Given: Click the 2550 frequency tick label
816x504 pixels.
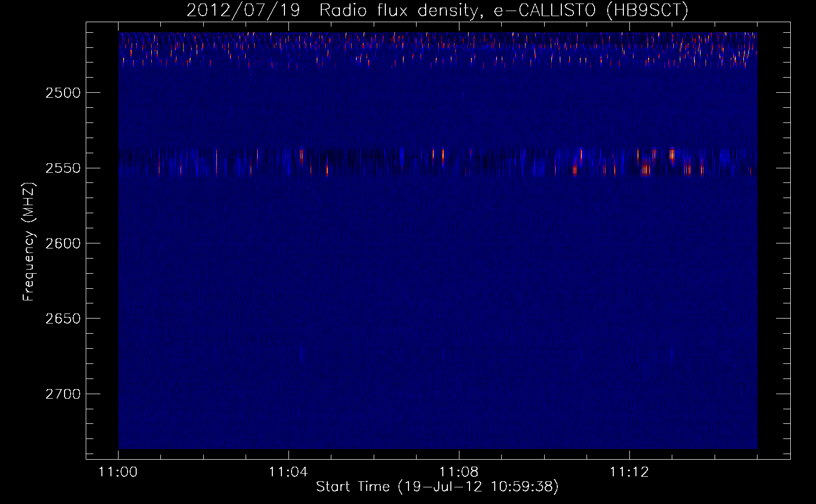Looking at the screenshot, I should [x=63, y=168].
